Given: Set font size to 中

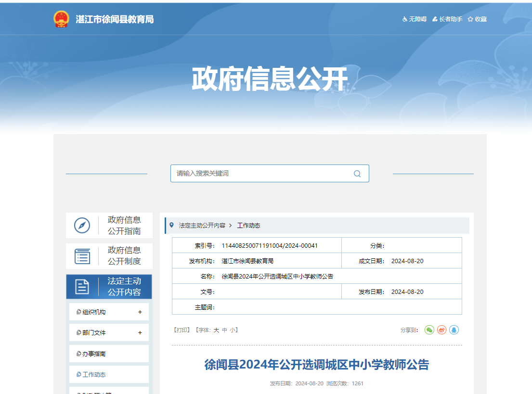Looking at the screenshot, I should (225, 330).
